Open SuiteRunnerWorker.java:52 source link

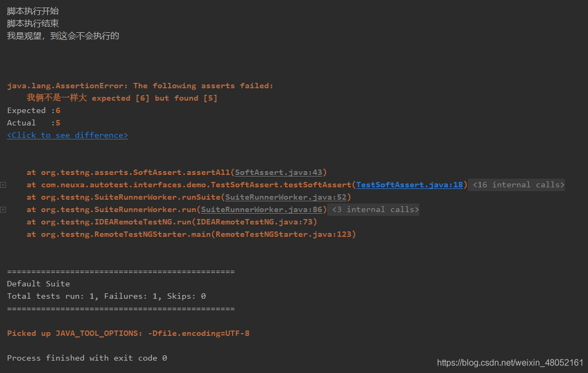click(x=286, y=197)
